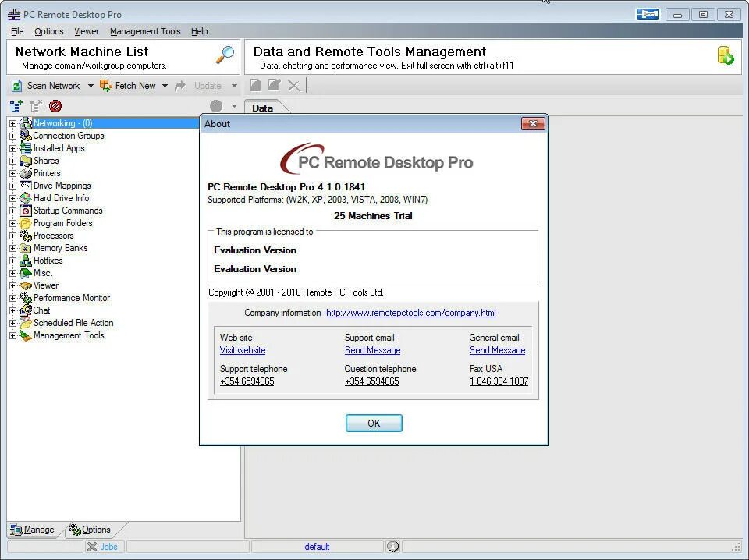Open the File menu

[x=17, y=31]
